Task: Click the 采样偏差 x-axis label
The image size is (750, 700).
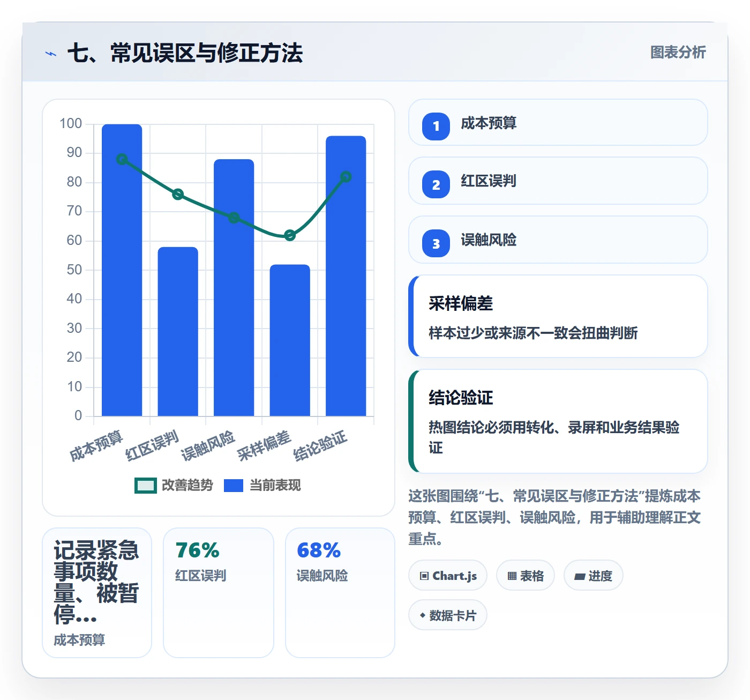Action: [x=264, y=445]
